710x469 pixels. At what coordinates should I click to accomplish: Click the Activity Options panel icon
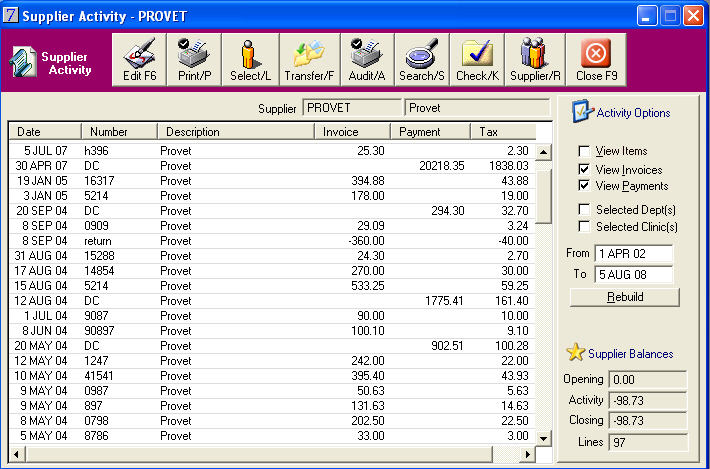[582, 111]
